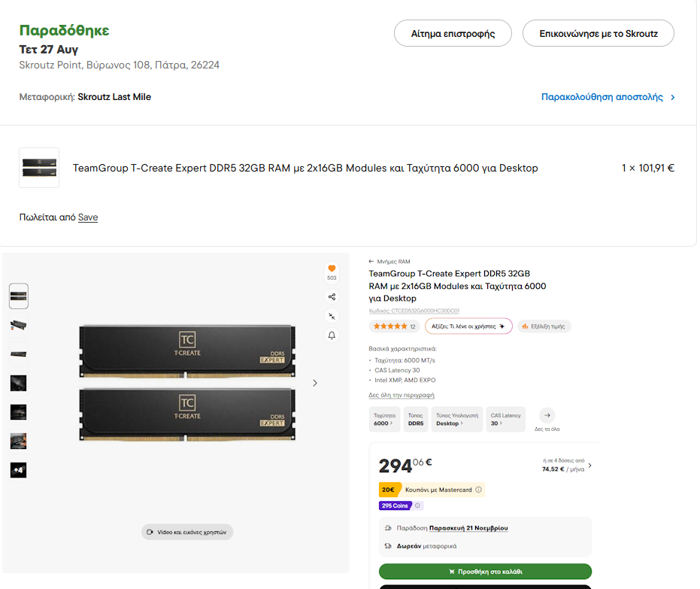The height and width of the screenshot is (589, 700).
Task: Click Video και εικόνες χρηστών button
Action: [187, 533]
